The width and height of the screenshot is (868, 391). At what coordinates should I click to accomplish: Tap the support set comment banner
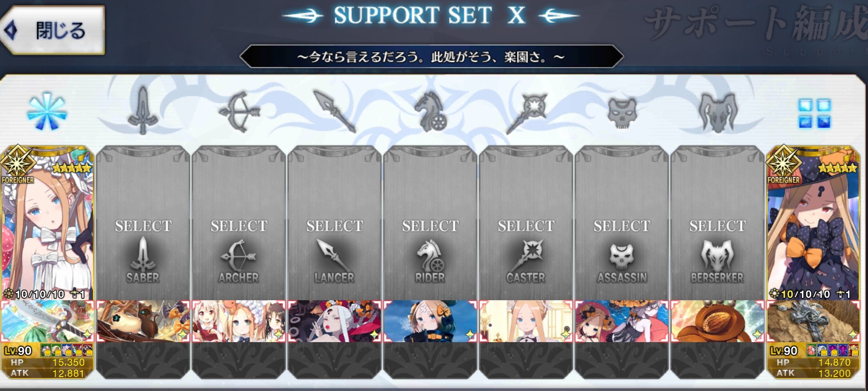click(x=431, y=57)
